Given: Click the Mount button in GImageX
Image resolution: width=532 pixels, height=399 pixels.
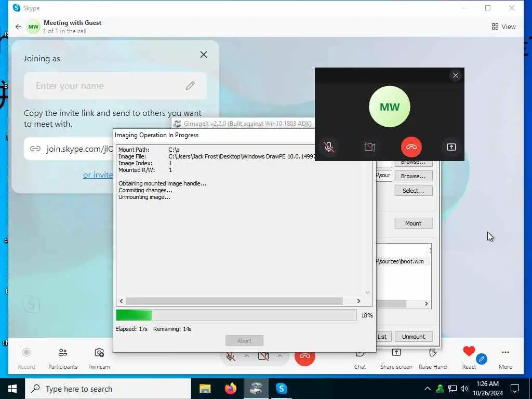Looking at the screenshot, I should (x=413, y=223).
